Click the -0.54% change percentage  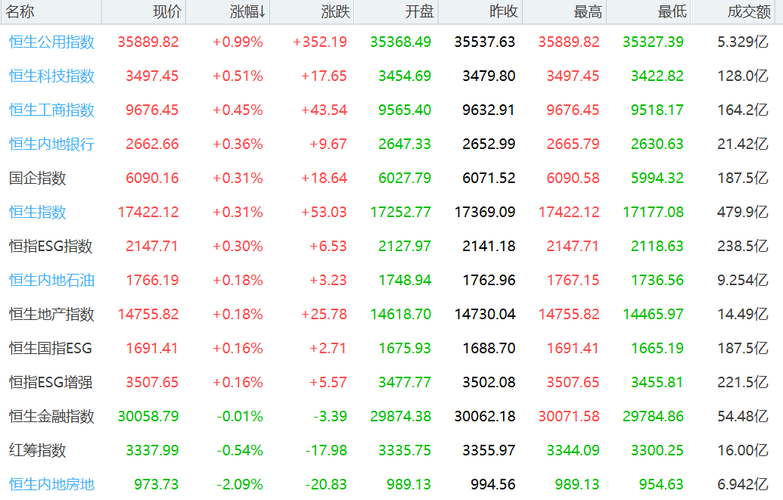240,450
